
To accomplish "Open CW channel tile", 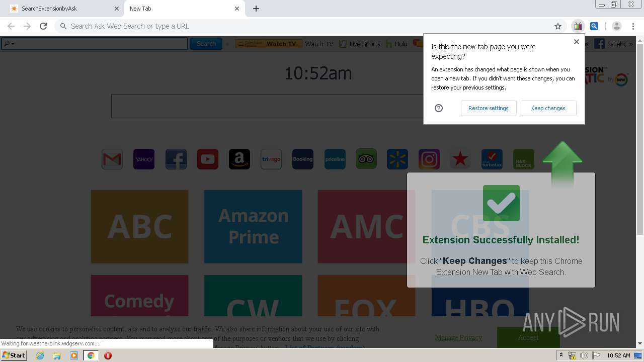I will [253, 295].
